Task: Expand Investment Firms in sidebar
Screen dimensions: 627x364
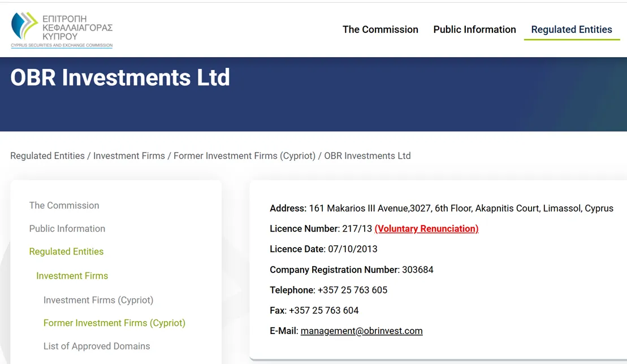Action: tap(72, 276)
